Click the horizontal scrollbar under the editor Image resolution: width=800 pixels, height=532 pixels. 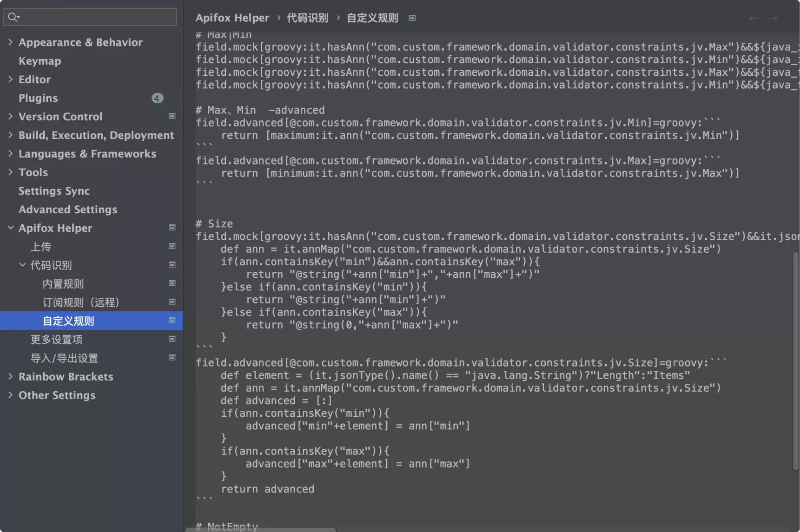(260, 530)
